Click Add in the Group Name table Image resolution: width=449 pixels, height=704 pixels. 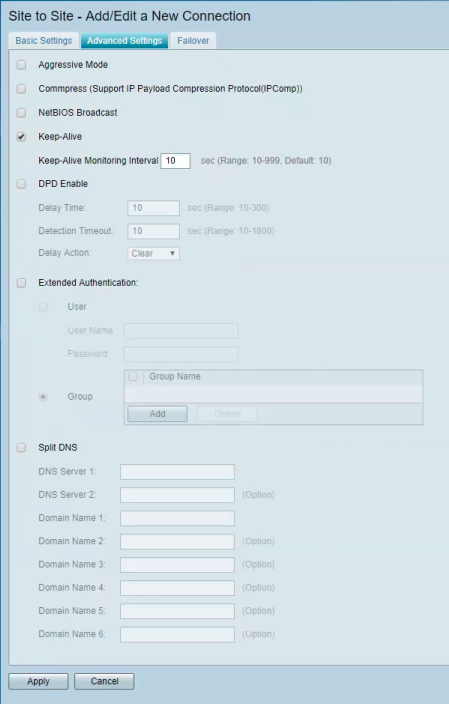pyautogui.click(x=158, y=414)
